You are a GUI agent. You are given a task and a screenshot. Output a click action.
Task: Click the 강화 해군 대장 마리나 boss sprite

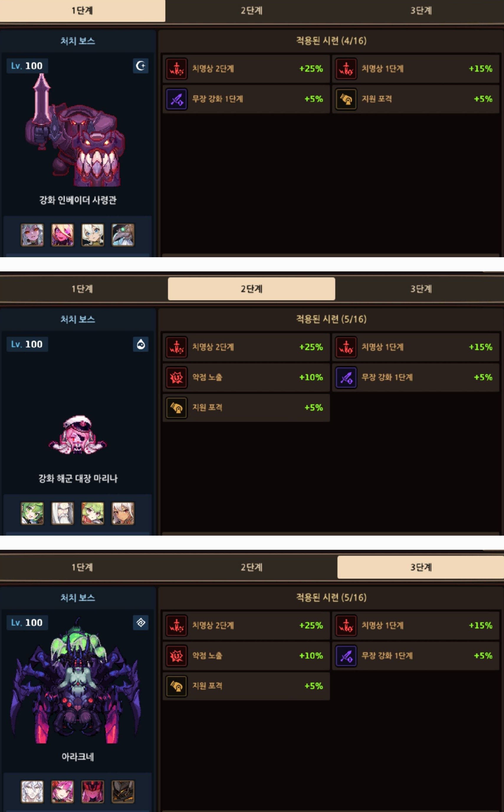tap(78, 435)
